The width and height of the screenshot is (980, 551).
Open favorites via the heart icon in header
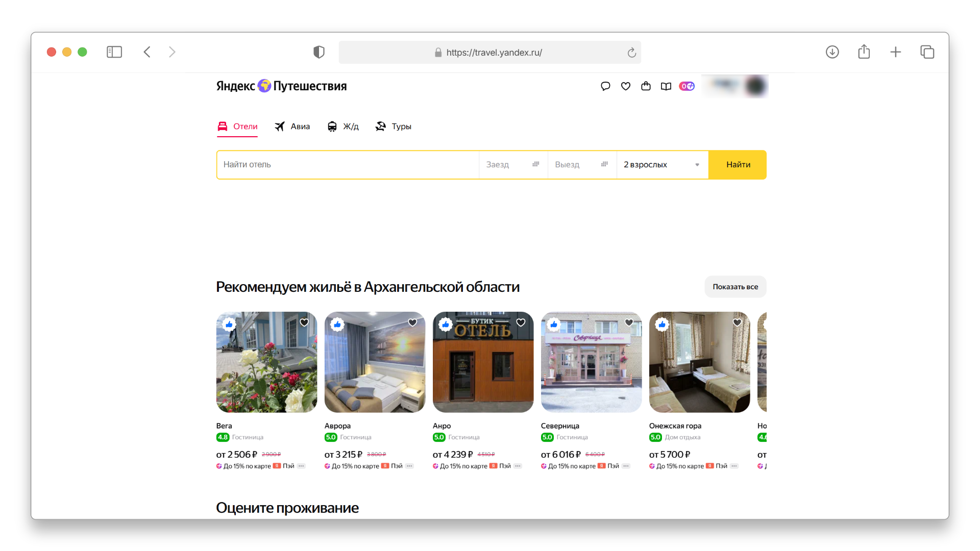(625, 86)
